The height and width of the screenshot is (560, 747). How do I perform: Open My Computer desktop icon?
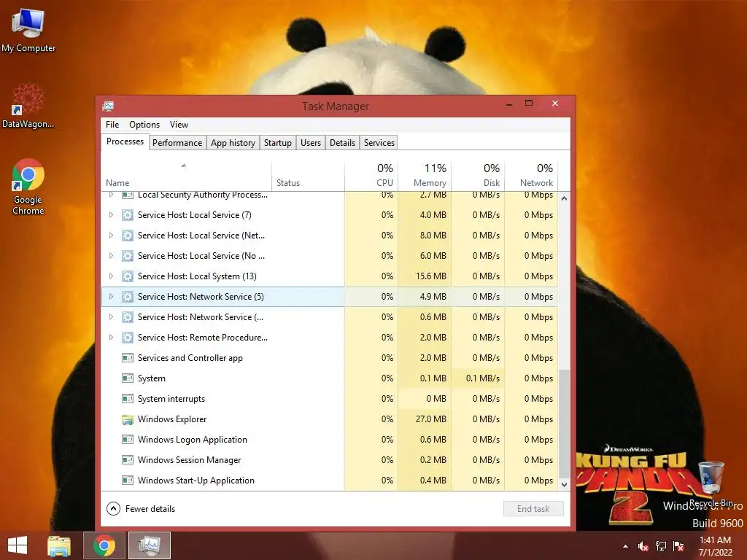(x=28, y=28)
